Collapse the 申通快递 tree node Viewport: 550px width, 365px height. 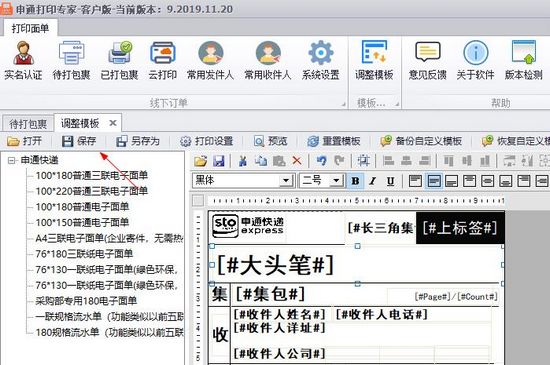pyautogui.click(x=12, y=161)
